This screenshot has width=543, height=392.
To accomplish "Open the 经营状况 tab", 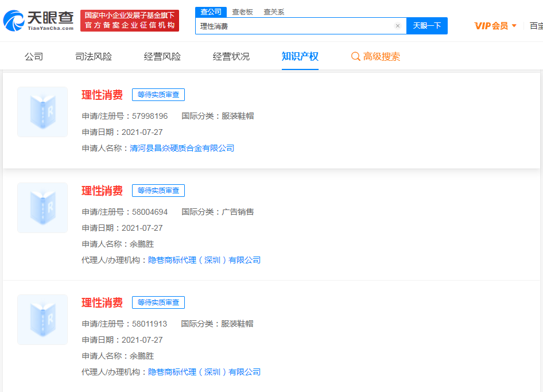I will point(231,56).
